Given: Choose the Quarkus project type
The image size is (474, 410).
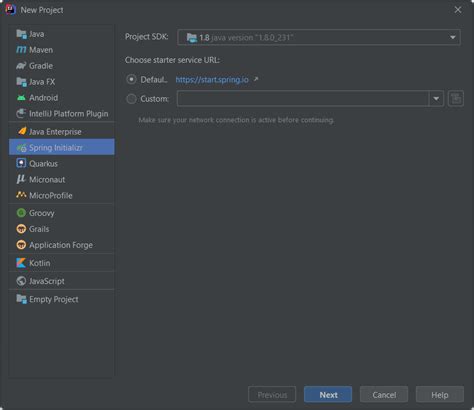Looking at the screenshot, I should click(x=62, y=163).
